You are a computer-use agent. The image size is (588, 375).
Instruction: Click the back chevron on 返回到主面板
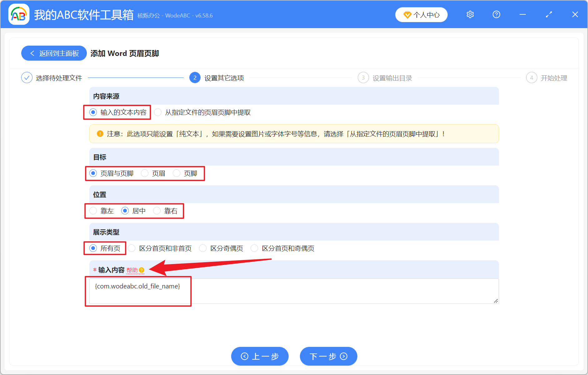(x=32, y=53)
